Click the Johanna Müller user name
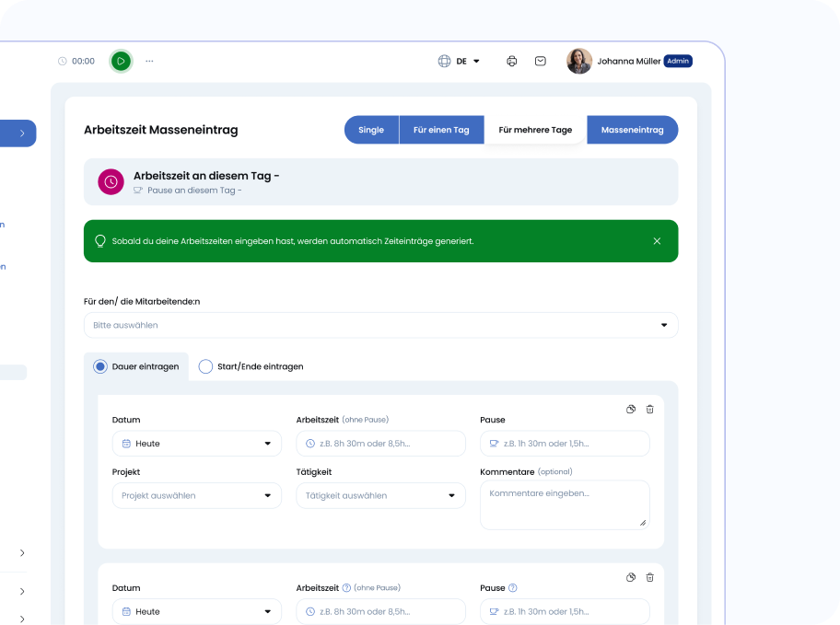The image size is (840, 625). click(x=629, y=61)
